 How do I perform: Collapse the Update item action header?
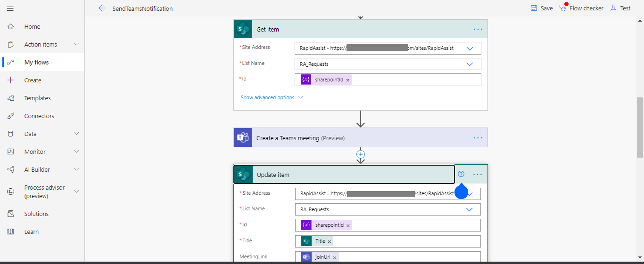(344, 175)
